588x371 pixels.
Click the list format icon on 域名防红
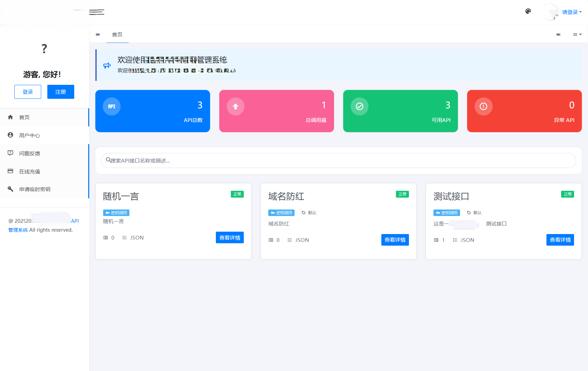[x=290, y=240]
